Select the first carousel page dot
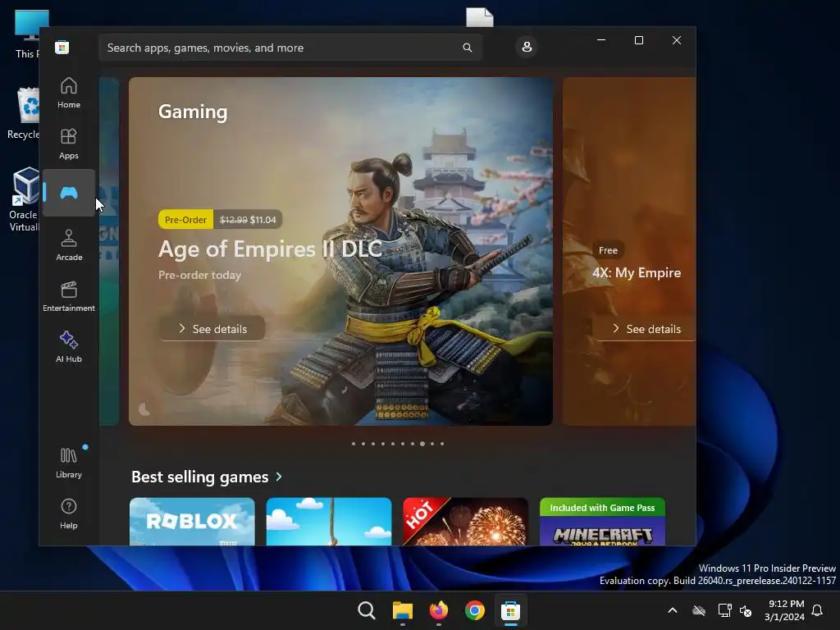The width and height of the screenshot is (840, 630). tap(354, 444)
